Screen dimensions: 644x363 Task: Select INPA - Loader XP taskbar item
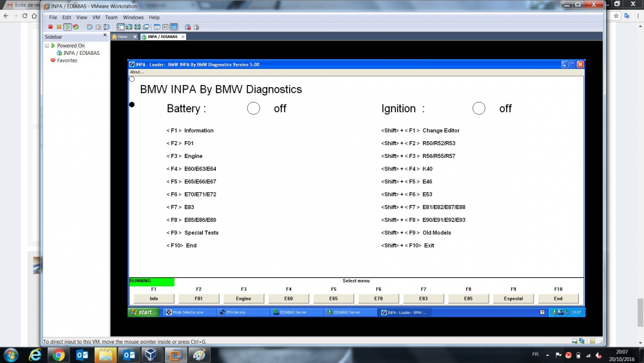(404, 313)
